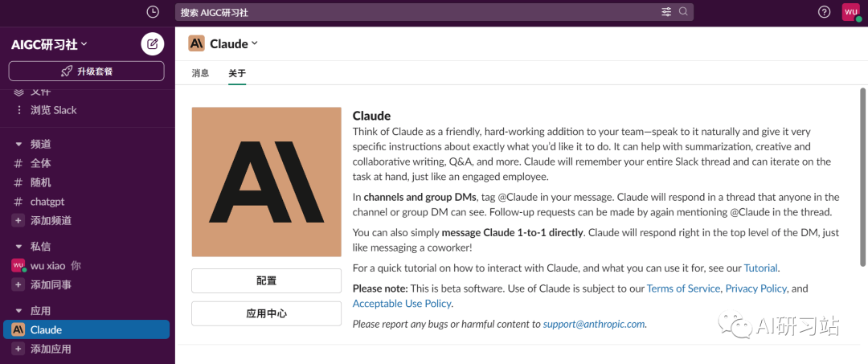Open the Terms of Service link
The height and width of the screenshot is (364, 868).
[684, 288]
